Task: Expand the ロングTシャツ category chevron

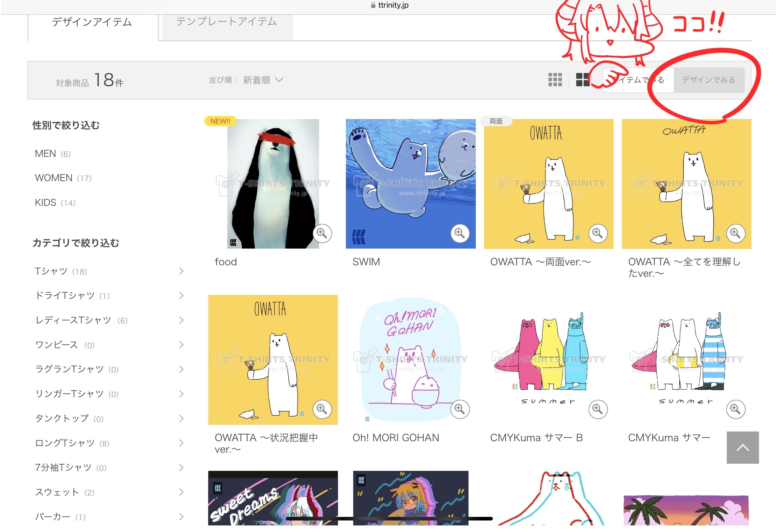Action: tap(181, 443)
